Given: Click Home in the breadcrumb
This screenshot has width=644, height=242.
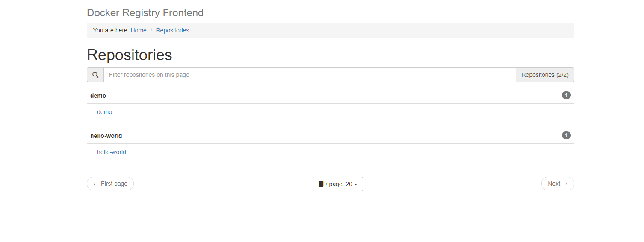Looking at the screenshot, I should click(139, 30).
